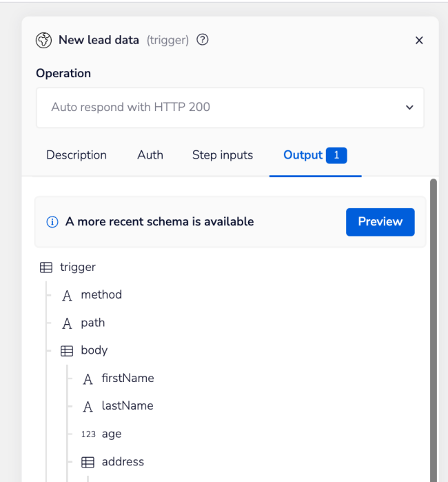Image resolution: width=448 pixels, height=482 pixels.
Task: Select the method field in tree
Action: (x=101, y=295)
